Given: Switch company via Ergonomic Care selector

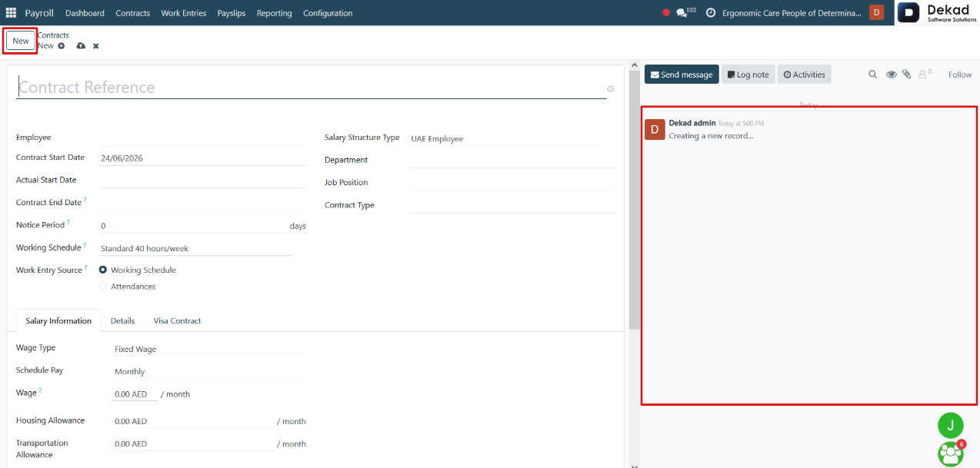Looking at the screenshot, I should (792, 13).
